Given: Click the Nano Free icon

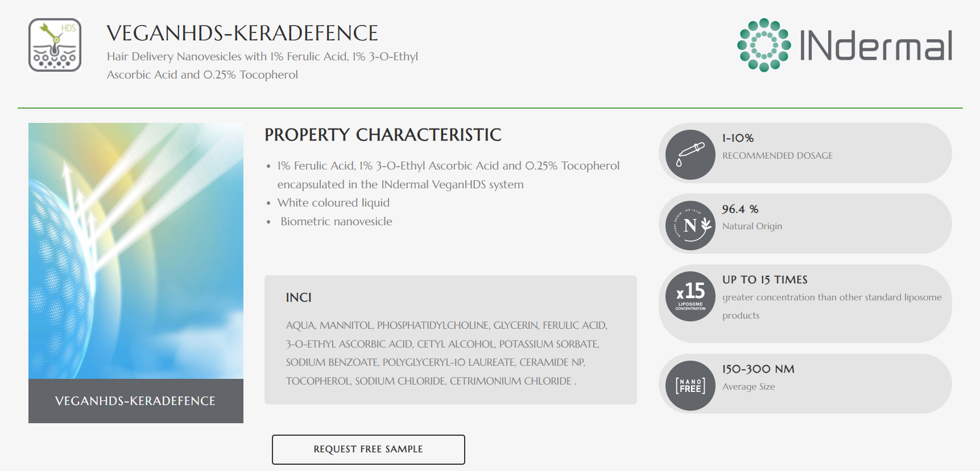Looking at the screenshot, I should (x=690, y=386).
